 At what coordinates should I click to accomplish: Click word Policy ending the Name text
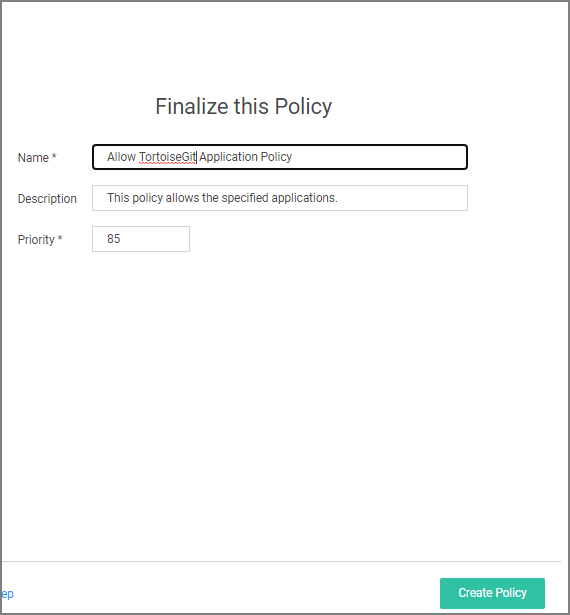click(276, 157)
